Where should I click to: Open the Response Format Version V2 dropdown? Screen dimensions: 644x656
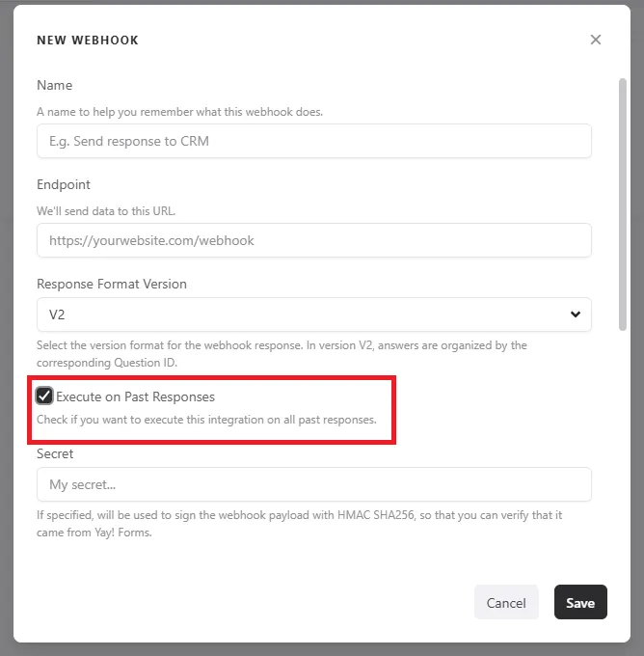click(314, 314)
